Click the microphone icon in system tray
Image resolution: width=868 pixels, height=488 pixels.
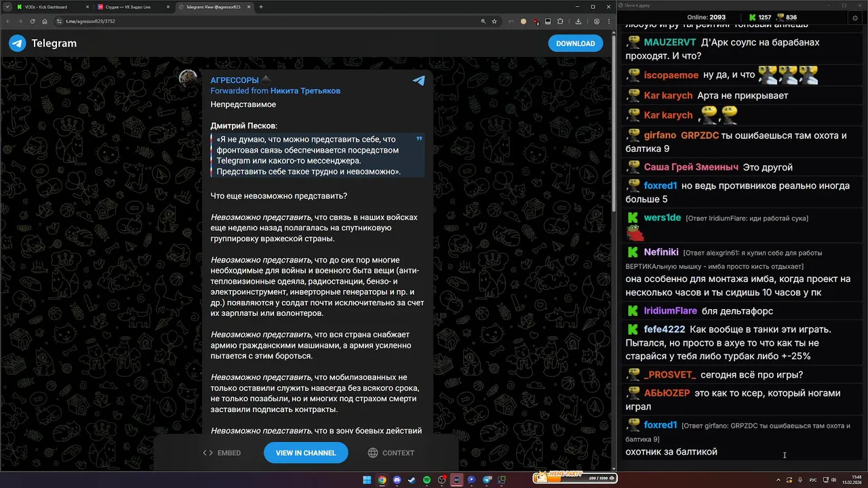tap(800, 480)
